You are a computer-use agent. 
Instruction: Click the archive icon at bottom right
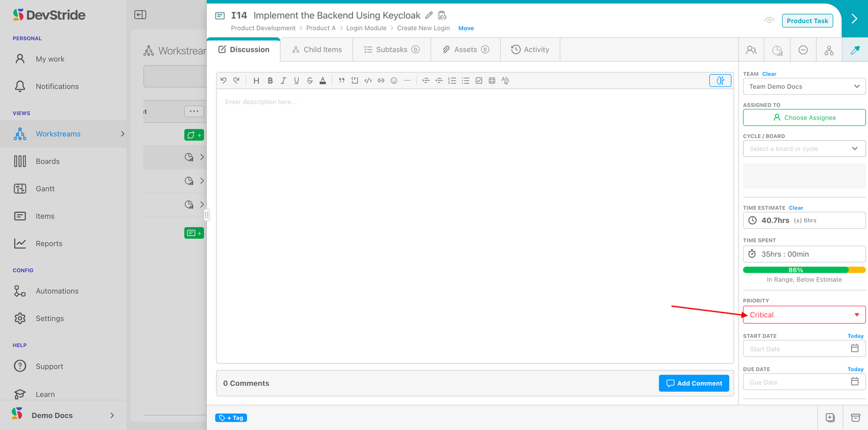click(855, 418)
